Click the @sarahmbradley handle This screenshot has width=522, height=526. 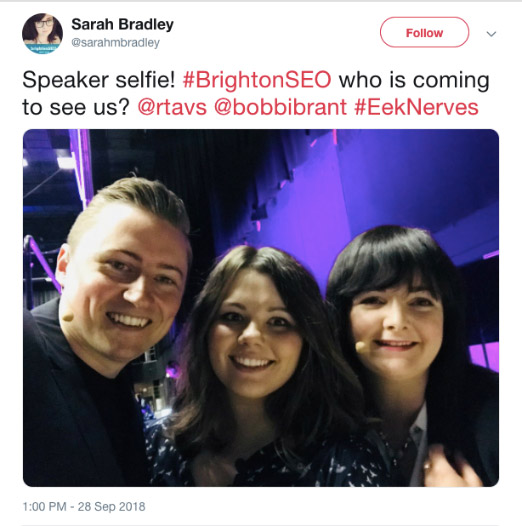coord(115,43)
